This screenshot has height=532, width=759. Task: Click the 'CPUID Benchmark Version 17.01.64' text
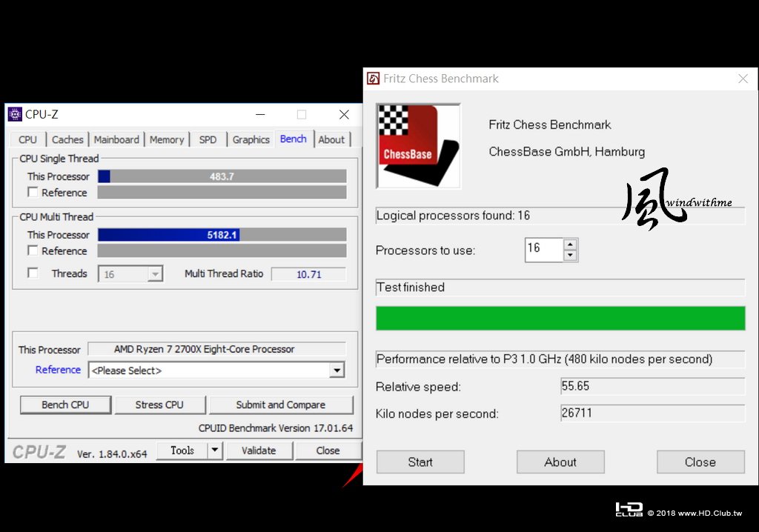(x=276, y=428)
